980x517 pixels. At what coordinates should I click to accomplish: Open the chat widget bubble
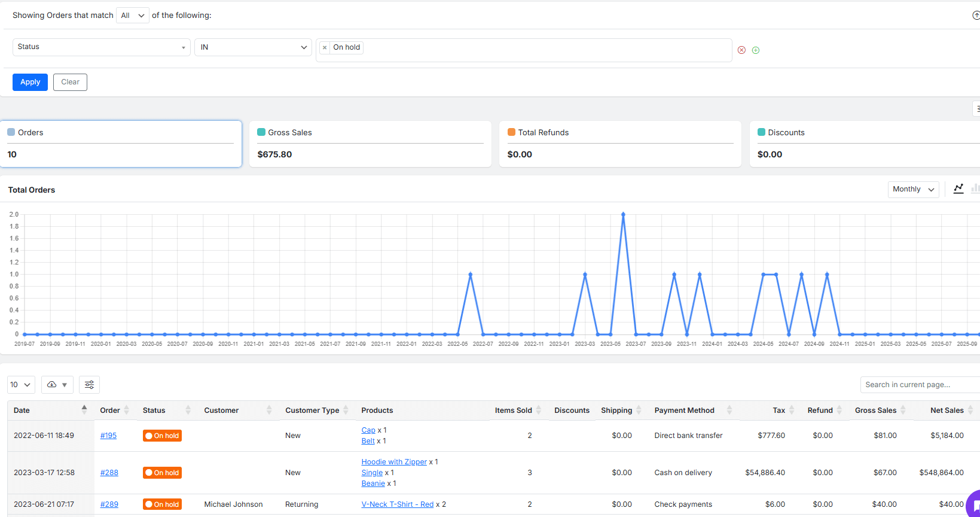tap(973, 506)
